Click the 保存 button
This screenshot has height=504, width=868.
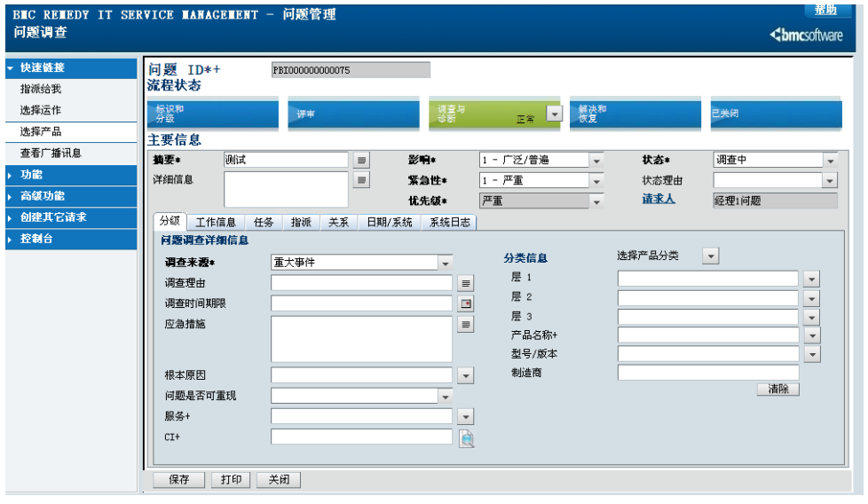point(178,480)
